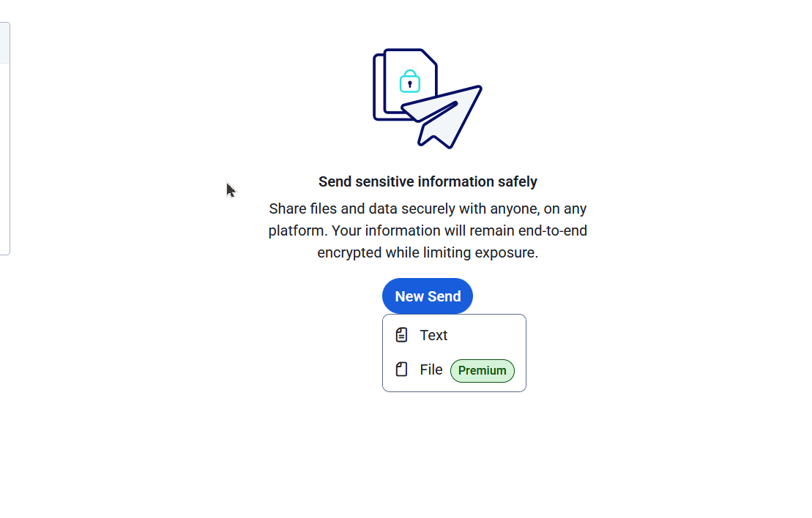The height and width of the screenshot is (518, 812).
Task: Click the "Share files and data securely" line
Action: [x=428, y=209]
